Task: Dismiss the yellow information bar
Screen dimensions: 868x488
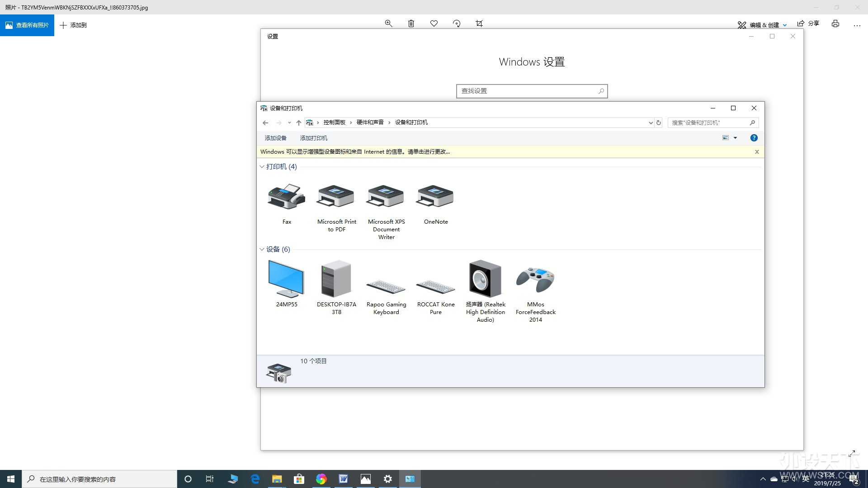Action: click(757, 152)
